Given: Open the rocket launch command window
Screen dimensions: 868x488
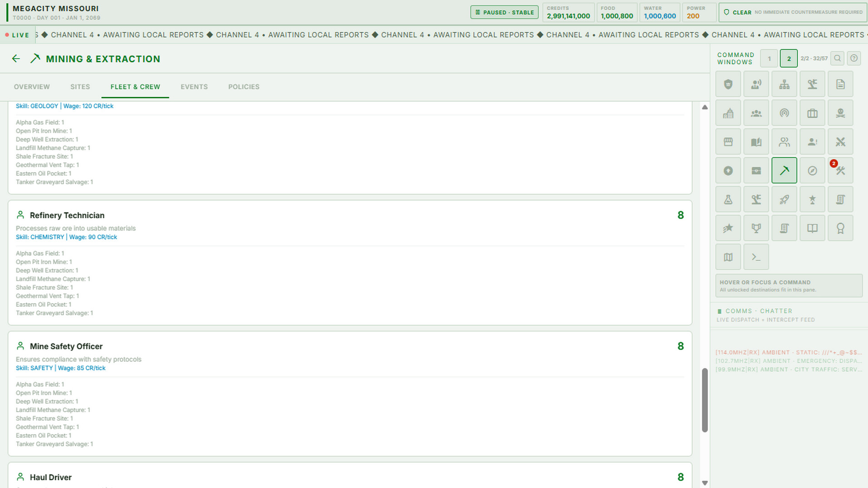Looking at the screenshot, I should click(x=784, y=199).
